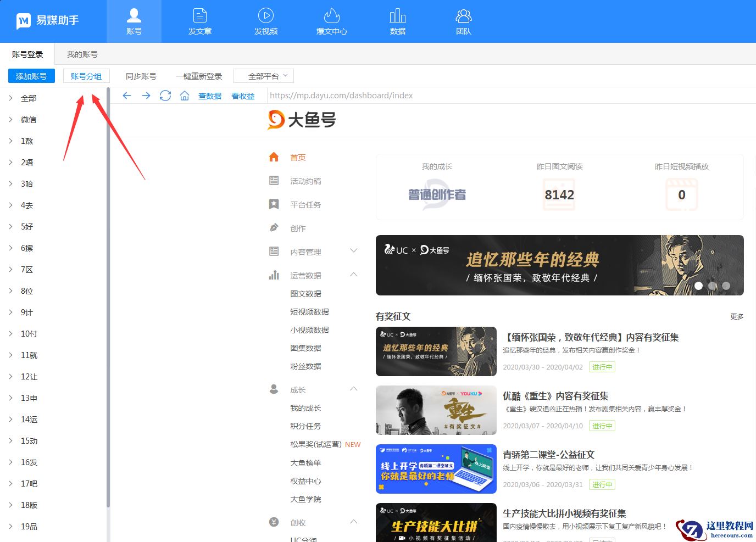Switch to the 账号登录 tab

(x=27, y=54)
